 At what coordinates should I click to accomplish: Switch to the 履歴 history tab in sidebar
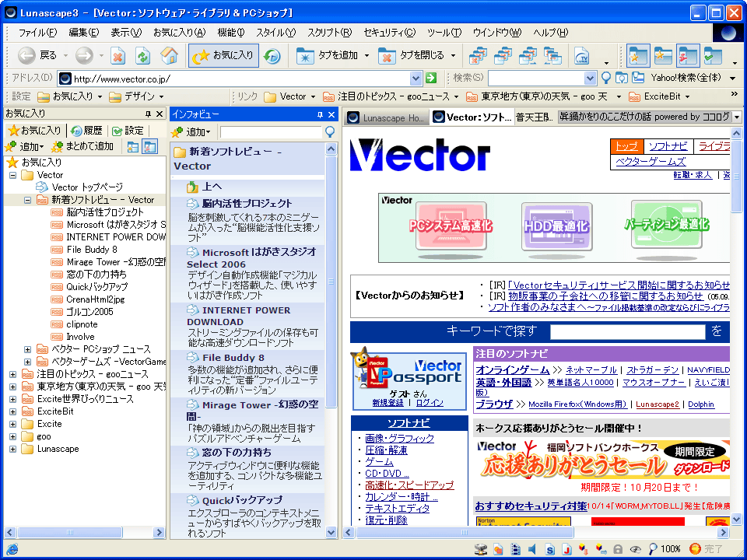86,131
